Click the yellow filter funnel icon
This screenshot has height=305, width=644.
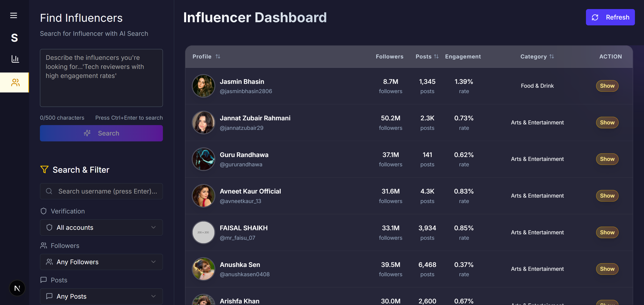click(x=44, y=170)
